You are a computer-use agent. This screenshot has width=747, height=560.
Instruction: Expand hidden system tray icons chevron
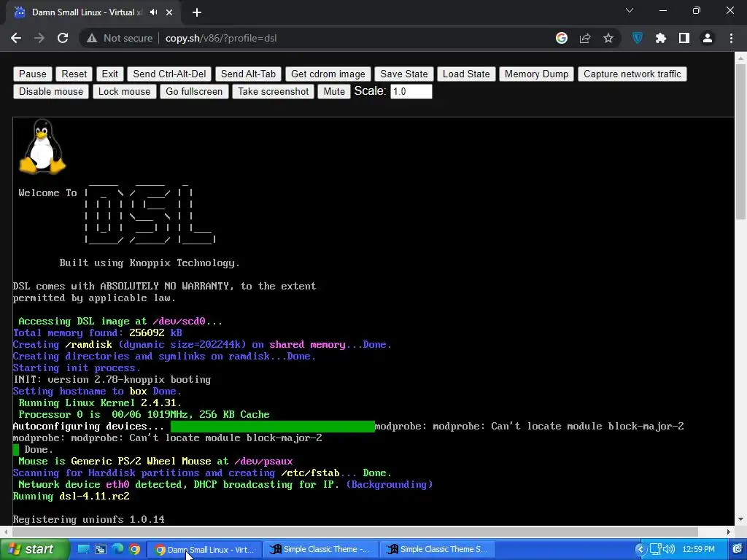(x=640, y=550)
